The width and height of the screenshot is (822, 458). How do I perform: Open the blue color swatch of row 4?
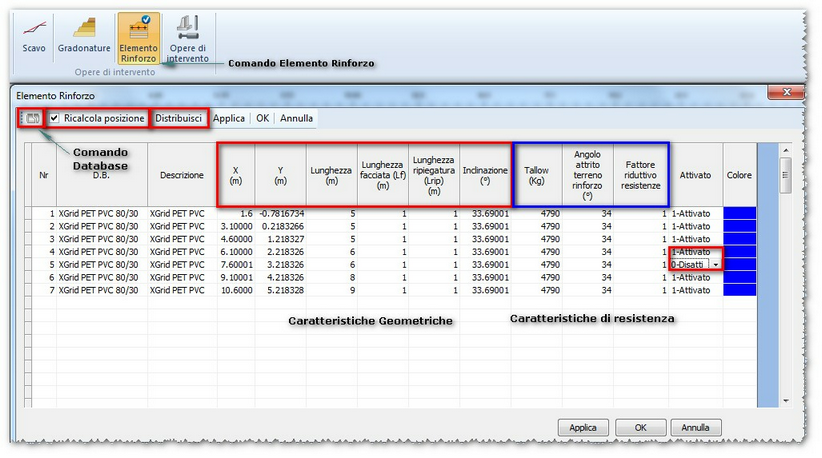[740, 252]
